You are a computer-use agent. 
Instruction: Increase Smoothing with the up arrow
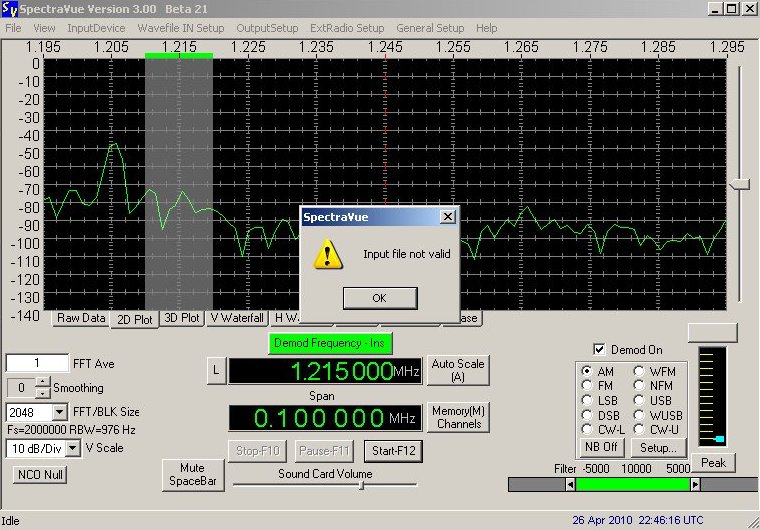[43, 382]
